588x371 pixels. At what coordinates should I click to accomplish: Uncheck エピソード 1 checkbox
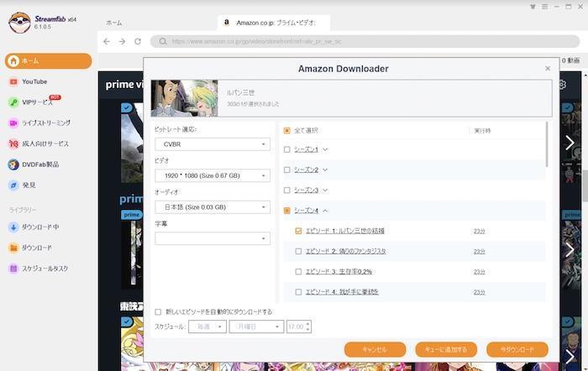(298, 231)
